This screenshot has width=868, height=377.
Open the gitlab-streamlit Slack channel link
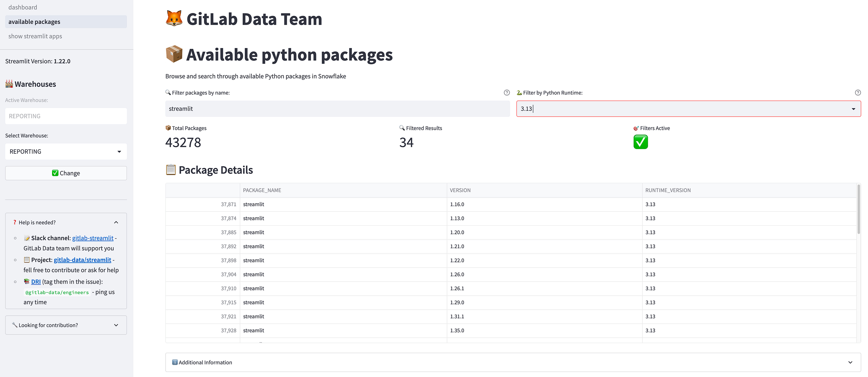(x=93, y=238)
